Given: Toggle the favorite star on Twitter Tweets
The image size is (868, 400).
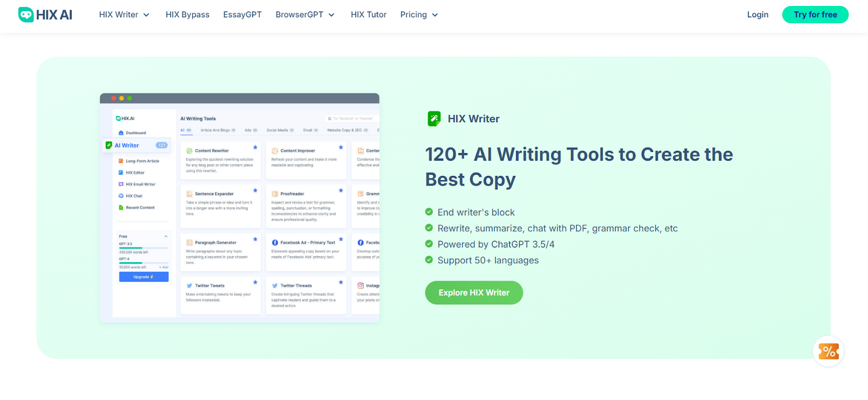Looking at the screenshot, I should click(x=255, y=282).
